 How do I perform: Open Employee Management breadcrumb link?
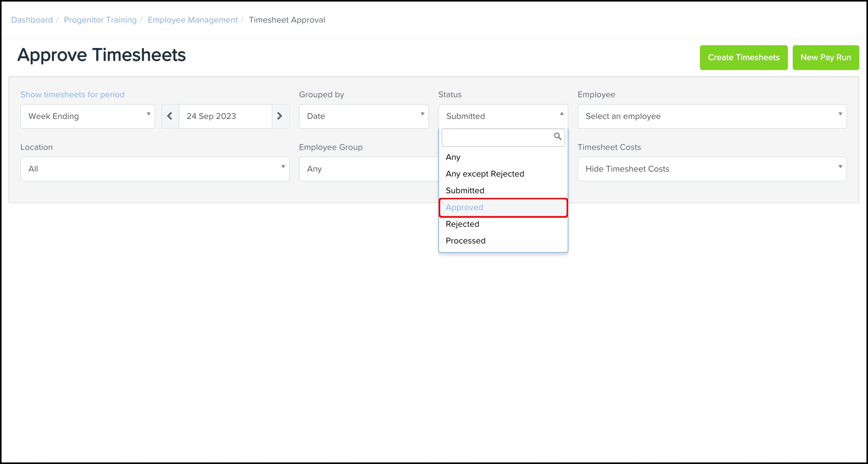[x=193, y=20]
